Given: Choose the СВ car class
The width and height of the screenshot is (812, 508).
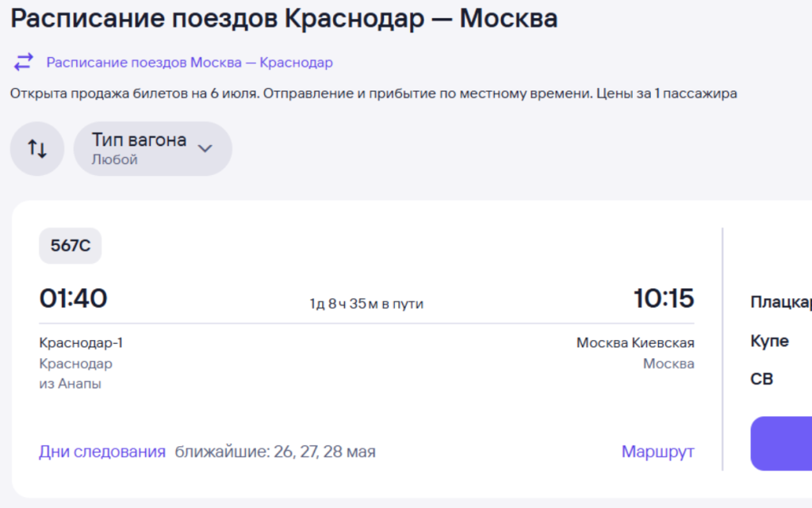Looking at the screenshot, I should click(761, 378).
